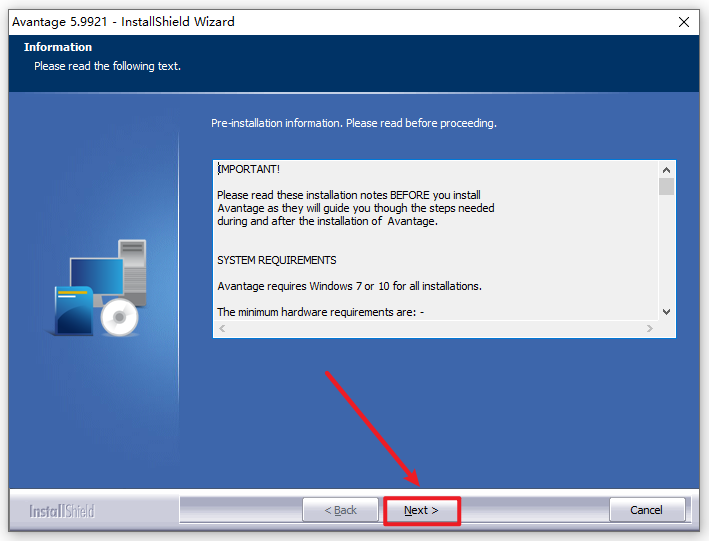
Task: Click the vertical scrollbar thumb
Action: (x=666, y=187)
